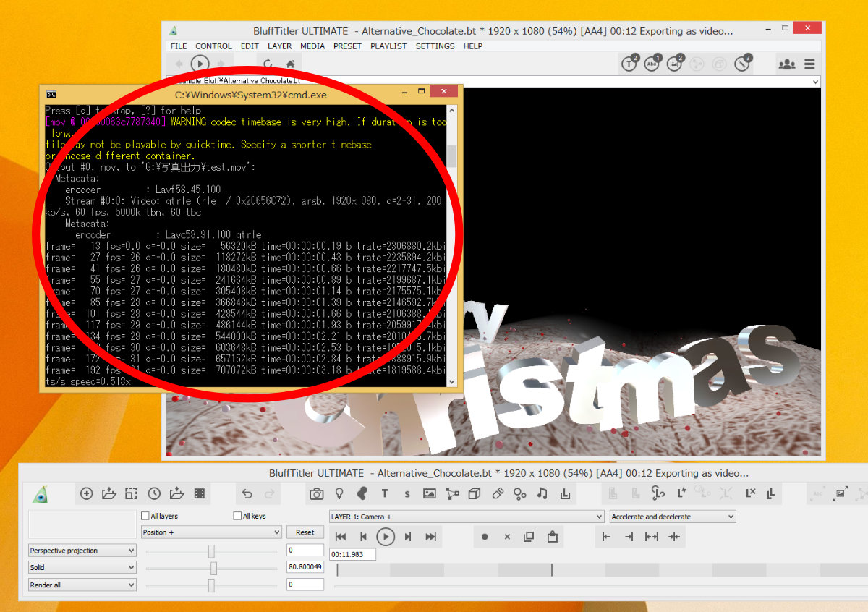Click the top property slider
Viewport: 868px width, 612px height.
[211, 551]
